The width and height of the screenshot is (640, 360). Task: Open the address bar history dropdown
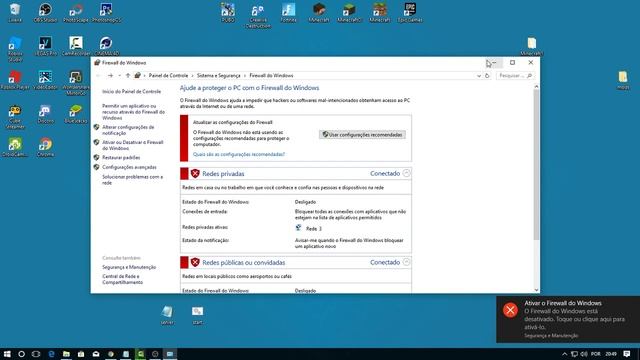coord(479,76)
